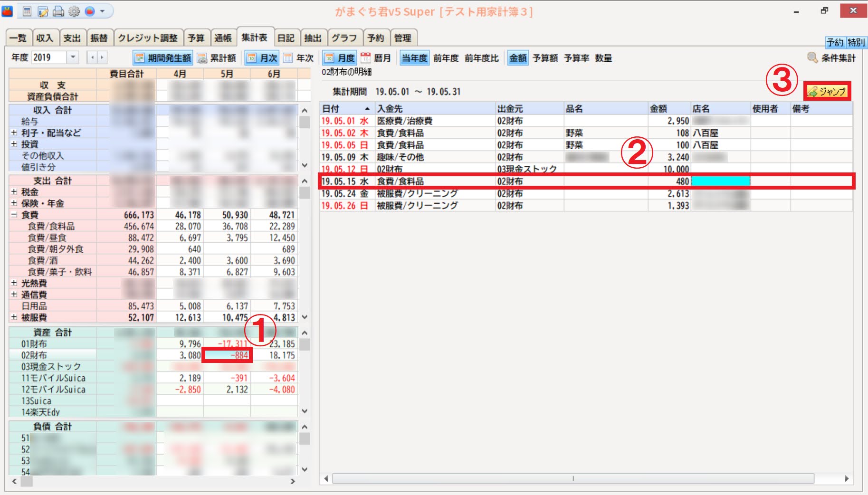Select the 数量 display option

click(x=603, y=58)
